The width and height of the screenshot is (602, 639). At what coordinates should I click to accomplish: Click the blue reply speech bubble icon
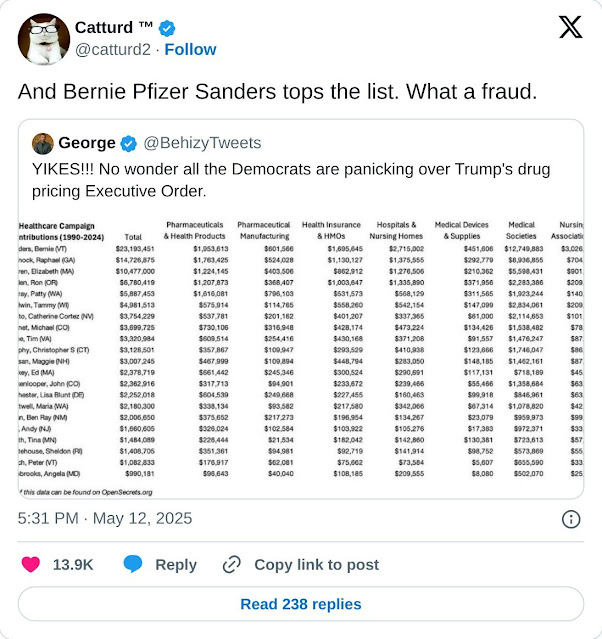(x=133, y=564)
